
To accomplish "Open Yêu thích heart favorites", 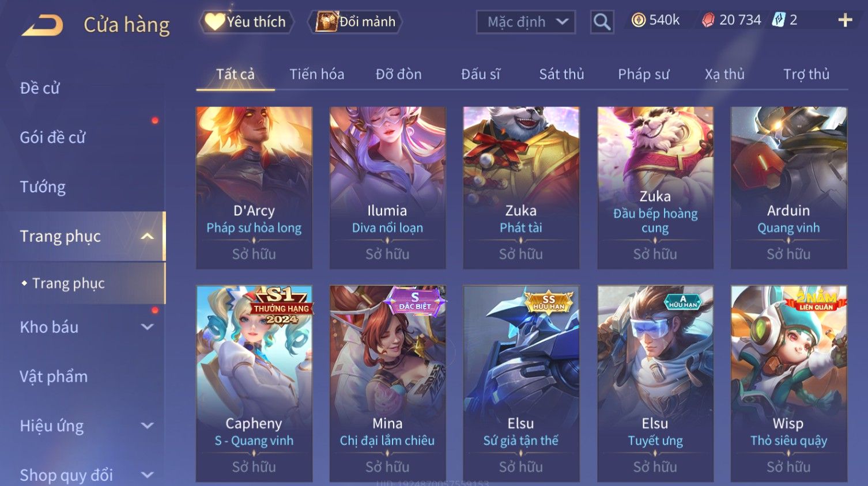I will click(246, 22).
